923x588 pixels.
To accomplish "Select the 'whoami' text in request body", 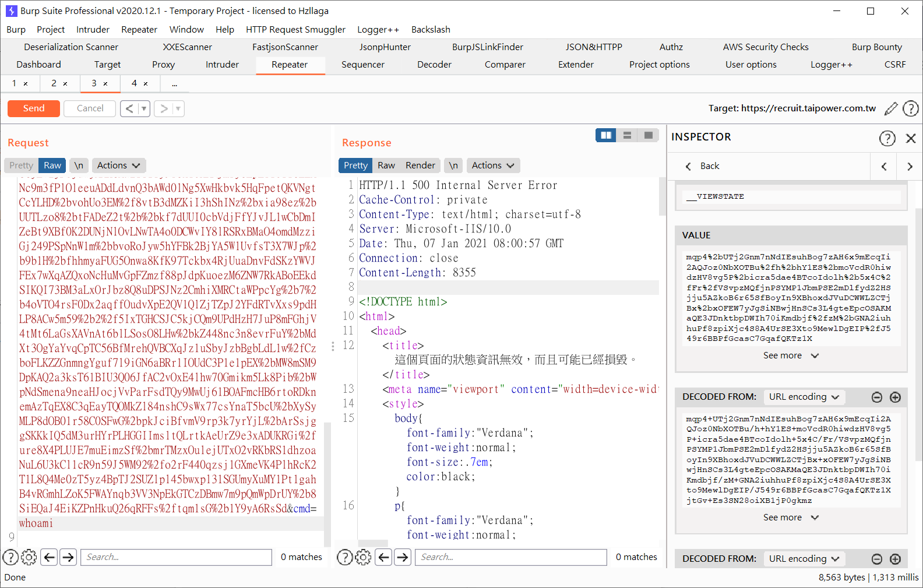I will coord(36,523).
